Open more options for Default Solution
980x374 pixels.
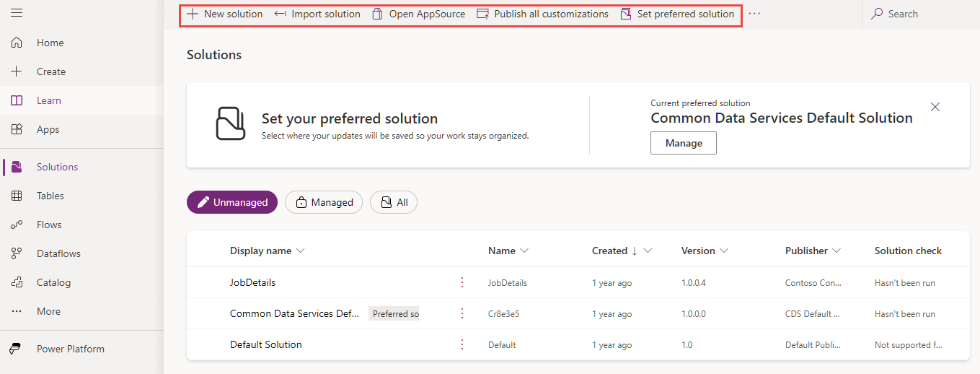[x=462, y=344]
